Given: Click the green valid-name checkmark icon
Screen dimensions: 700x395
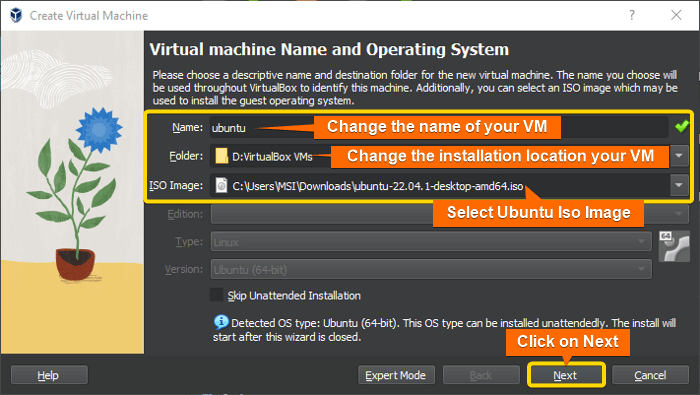Looking at the screenshot, I should 682,126.
